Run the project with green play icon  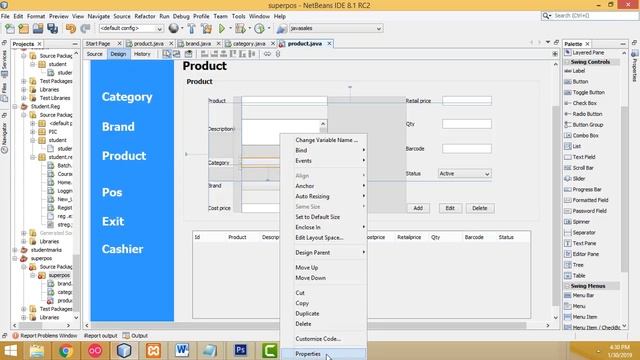click(222, 29)
